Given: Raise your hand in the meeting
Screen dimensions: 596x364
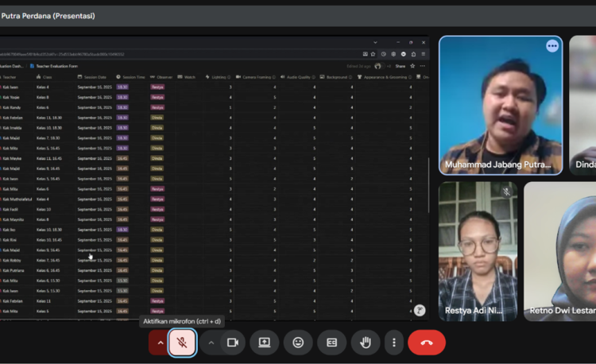Looking at the screenshot, I should tap(366, 343).
